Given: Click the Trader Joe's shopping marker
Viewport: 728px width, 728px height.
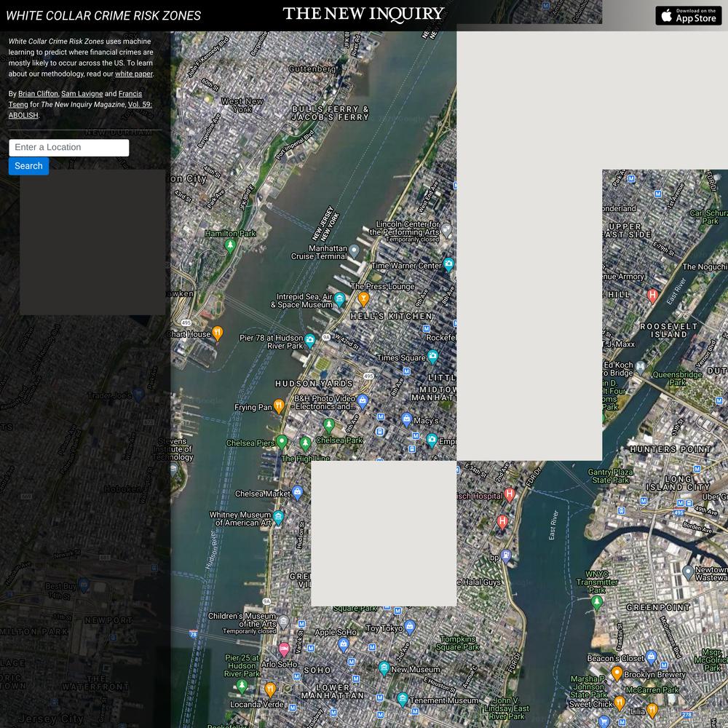Looking at the screenshot, I should 138,394.
